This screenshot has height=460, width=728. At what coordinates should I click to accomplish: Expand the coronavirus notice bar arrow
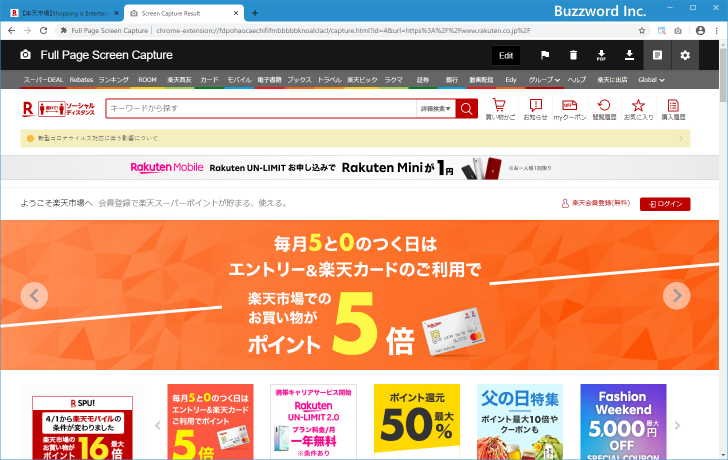click(x=681, y=138)
